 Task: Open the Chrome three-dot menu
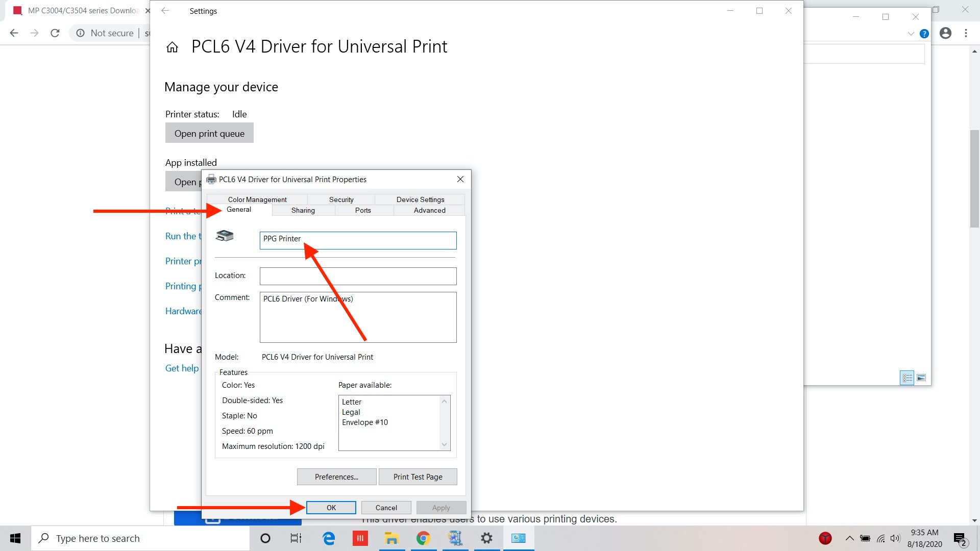tap(966, 33)
